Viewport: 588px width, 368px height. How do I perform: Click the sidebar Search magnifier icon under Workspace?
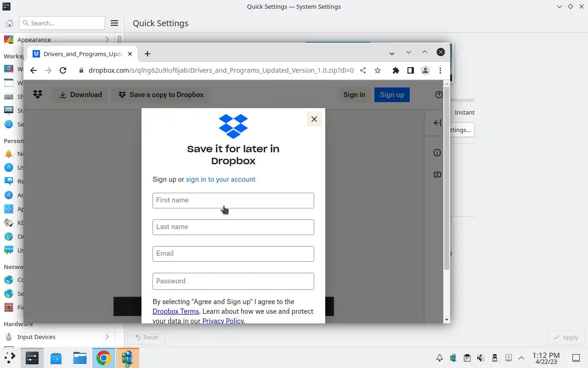pos(9,124)
